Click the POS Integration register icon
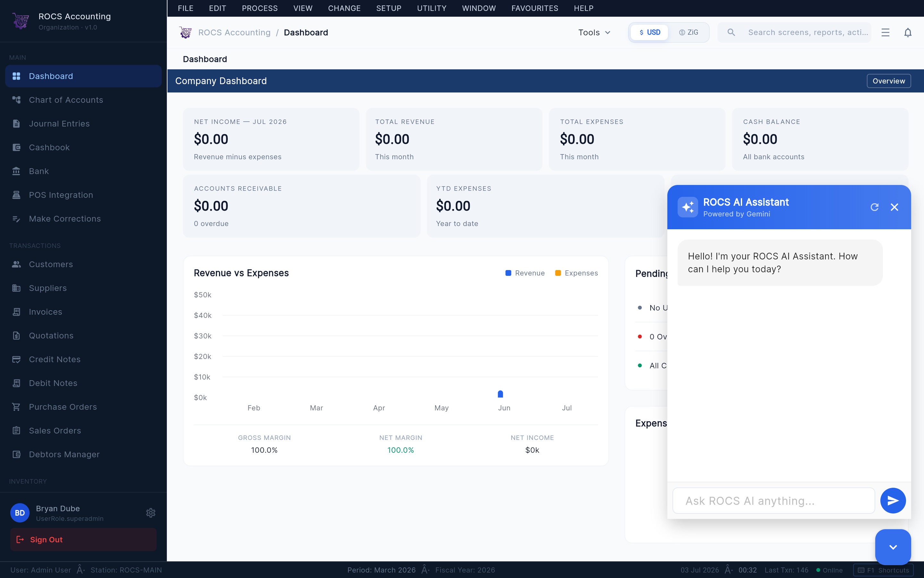Screen dimensions: 924x578 click(x=16, y=195)
